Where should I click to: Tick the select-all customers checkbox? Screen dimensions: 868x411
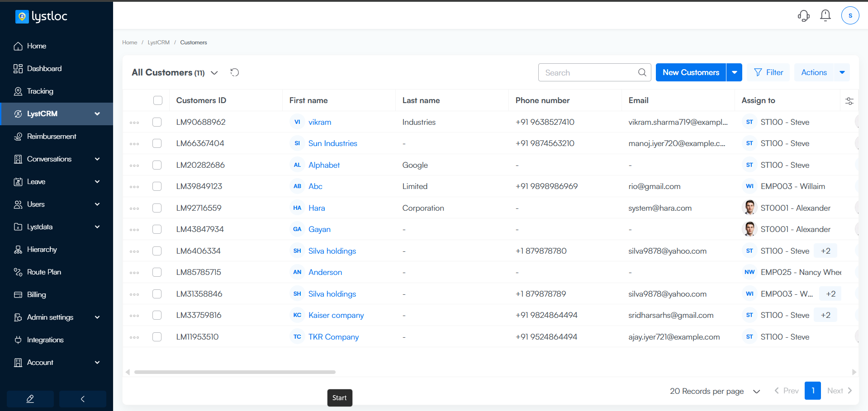[157, 100]
